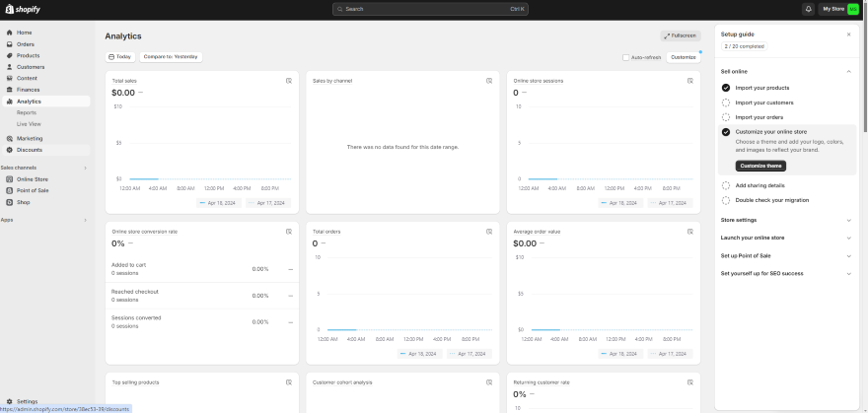Click the Discounts badge icon
The image size is (868, 413).
(10, 150)
